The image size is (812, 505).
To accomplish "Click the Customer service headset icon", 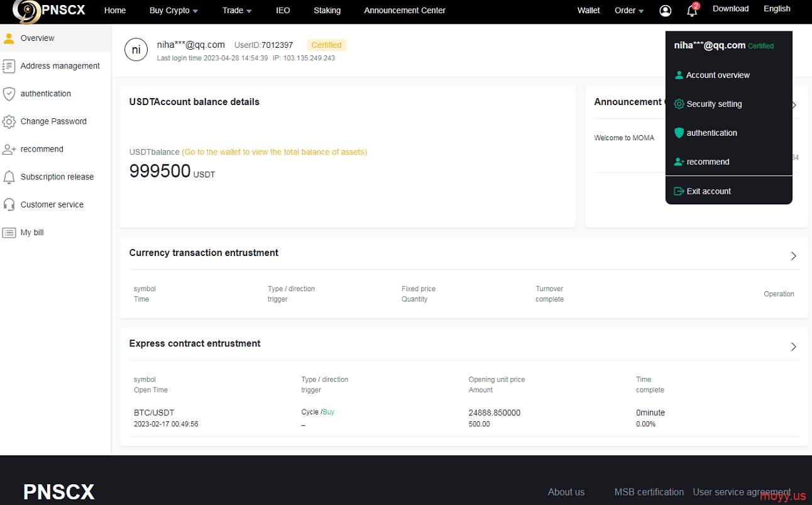I will tap(9, 204).
